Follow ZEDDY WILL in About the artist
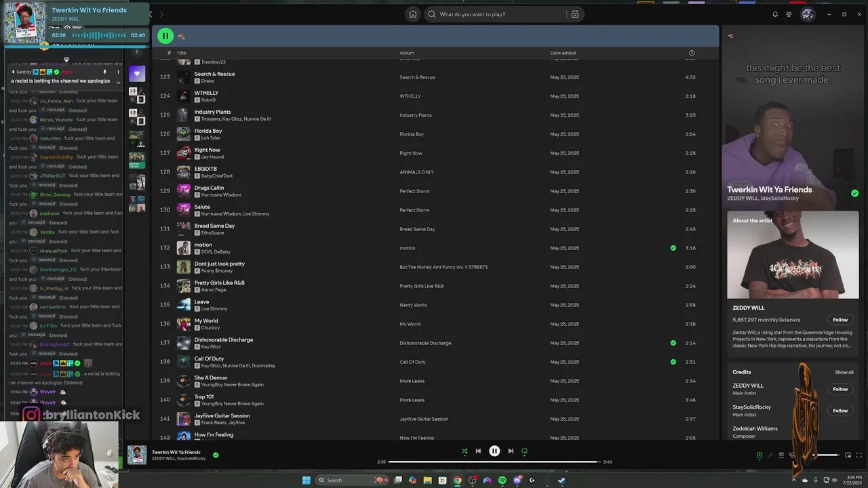 click(840, 320)
